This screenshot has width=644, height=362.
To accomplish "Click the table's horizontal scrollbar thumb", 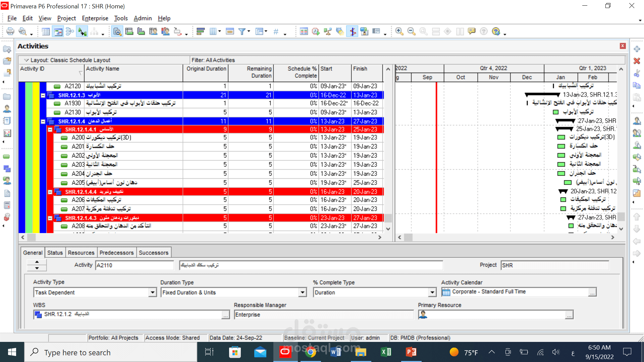I will click(x=32, y=237).
